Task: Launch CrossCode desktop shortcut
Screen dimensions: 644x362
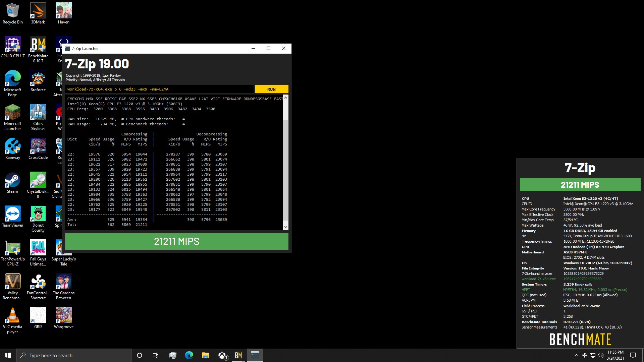Action: 38,149
